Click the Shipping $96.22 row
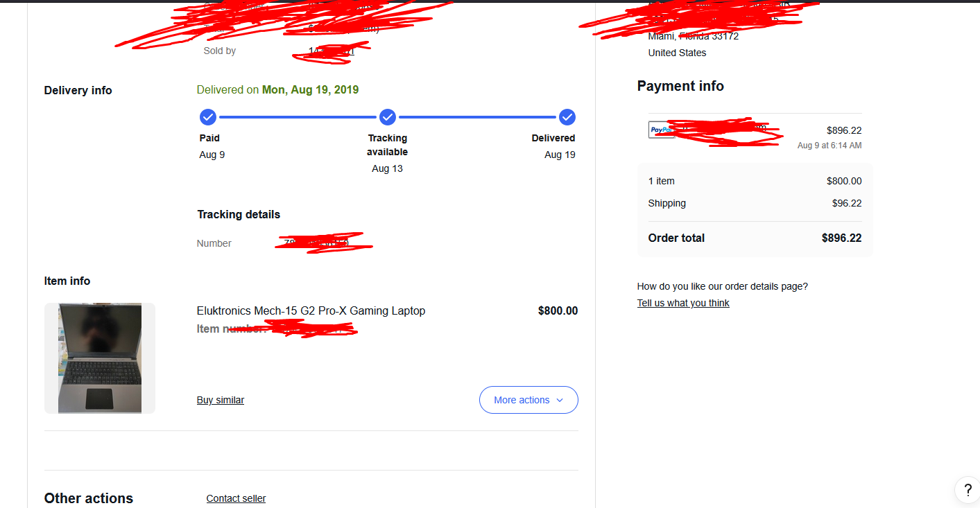The height and width of the screenshot is (508, 980). [x=755, y=203]
